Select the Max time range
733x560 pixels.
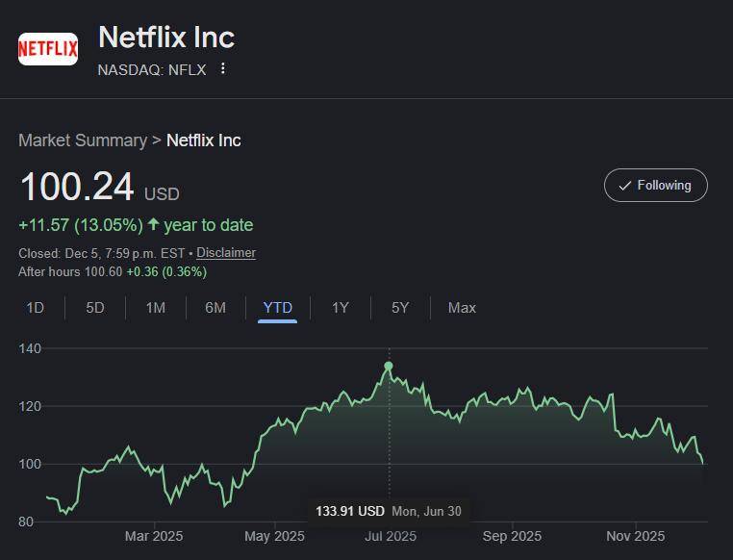(462, 308)
